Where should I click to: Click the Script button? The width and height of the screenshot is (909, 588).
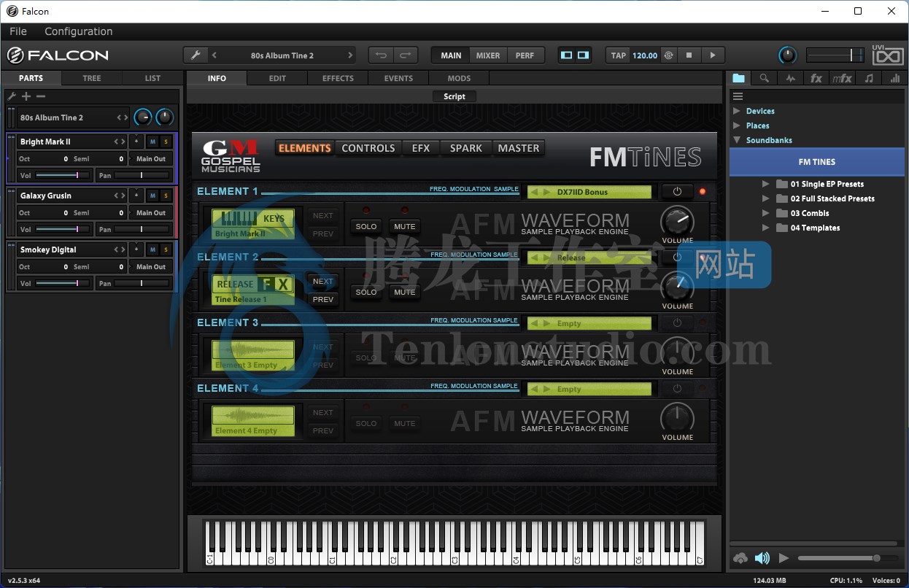click(x=454, y=96)
